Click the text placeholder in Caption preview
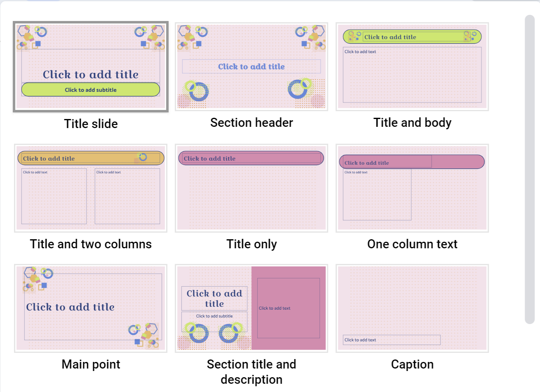 391,340
